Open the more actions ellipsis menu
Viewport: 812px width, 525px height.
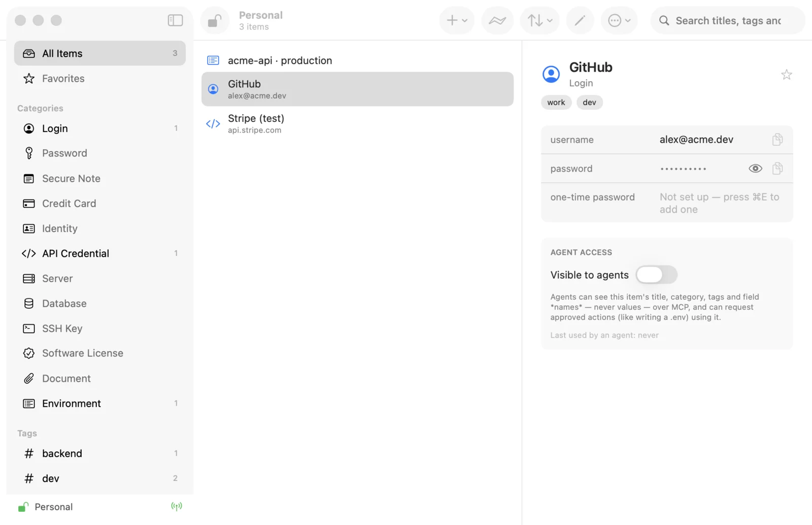click(x=619, y=21)
